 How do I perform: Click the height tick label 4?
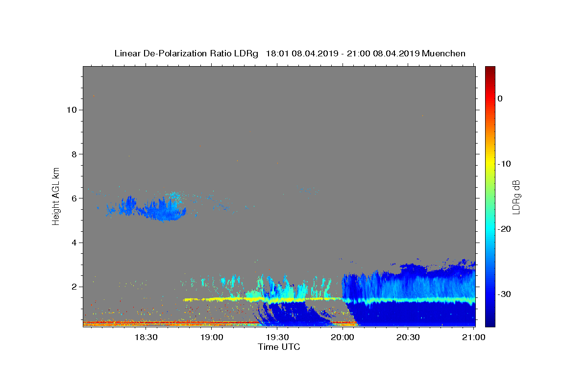(x=73, y=243)
